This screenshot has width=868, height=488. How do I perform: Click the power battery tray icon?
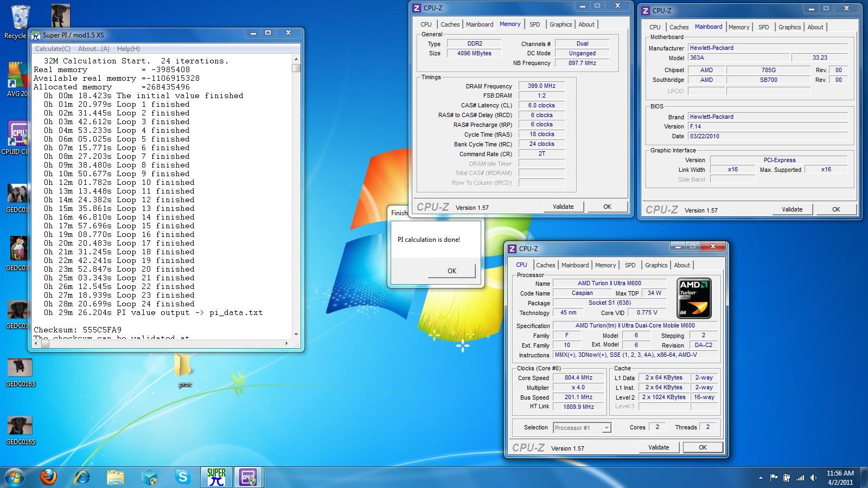click(787, 478)
